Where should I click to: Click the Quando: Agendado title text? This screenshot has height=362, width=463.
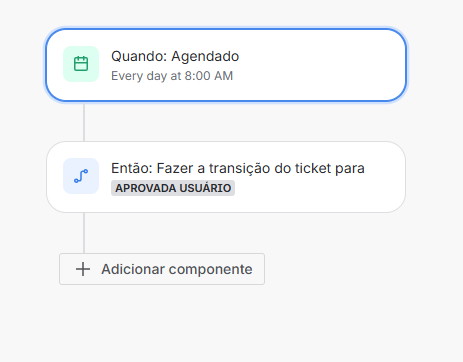click(x=175, y=56)
